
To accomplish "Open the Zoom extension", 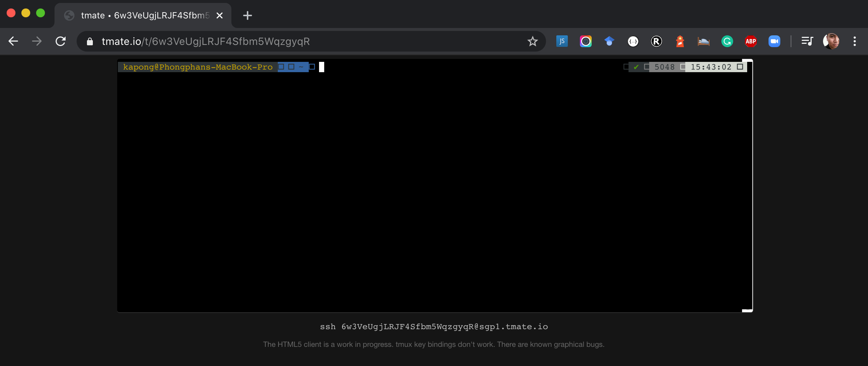I will pos(774,41).
